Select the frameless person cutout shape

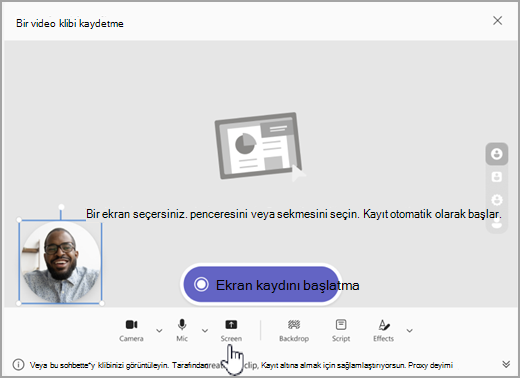click(x=497, y=223)
